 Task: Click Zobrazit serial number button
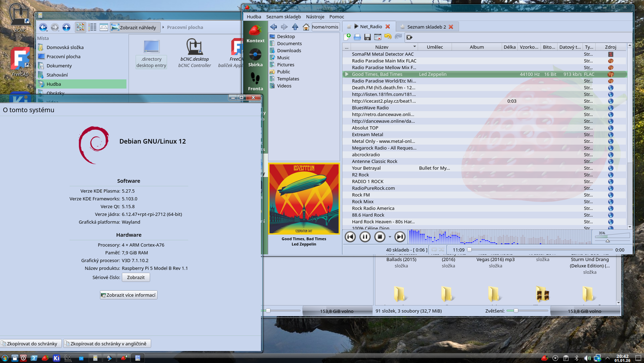[x=136, y=278]
